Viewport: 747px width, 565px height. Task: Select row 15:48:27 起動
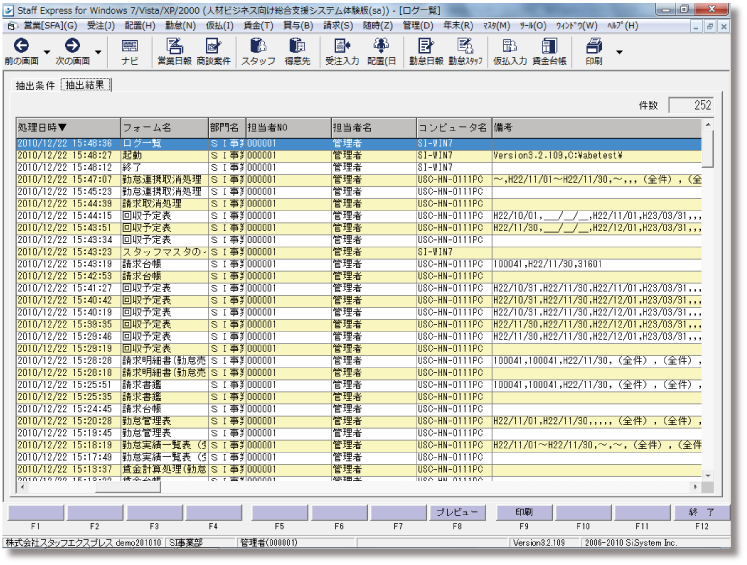[359, 155]
